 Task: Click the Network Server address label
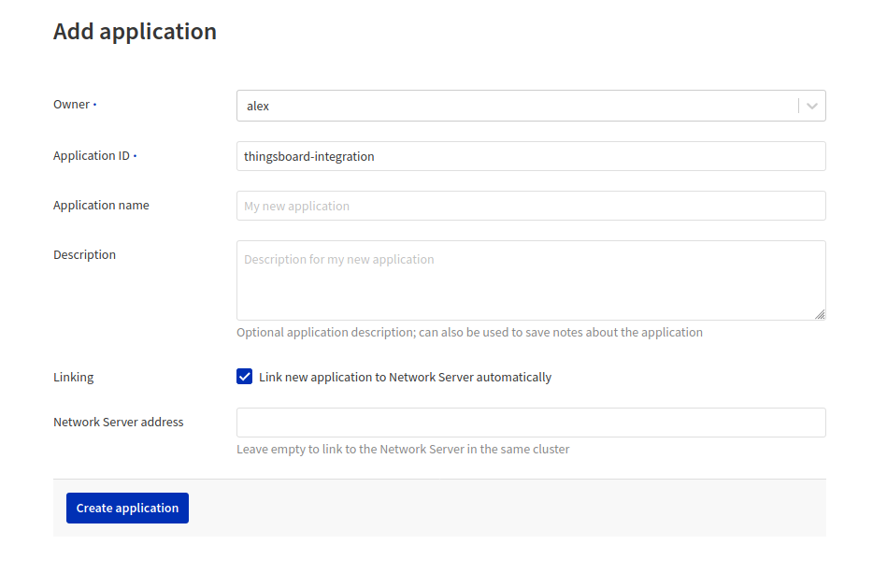(x=119, y=423)
